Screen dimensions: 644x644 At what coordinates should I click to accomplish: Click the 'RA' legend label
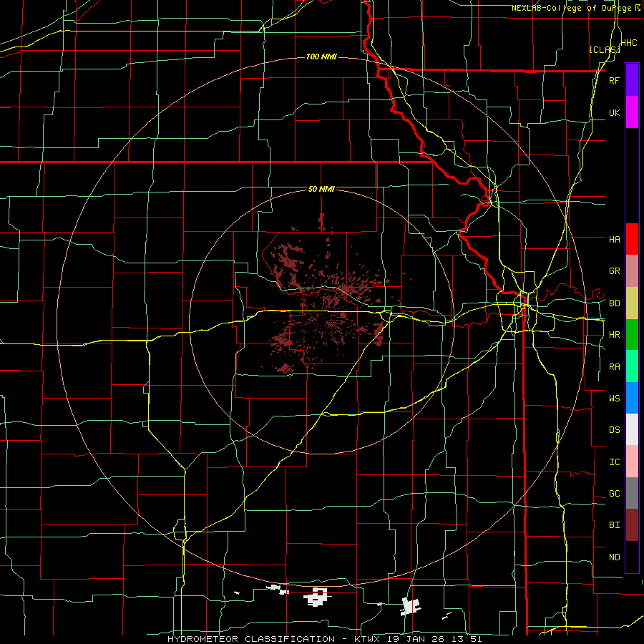click(614, 367)
